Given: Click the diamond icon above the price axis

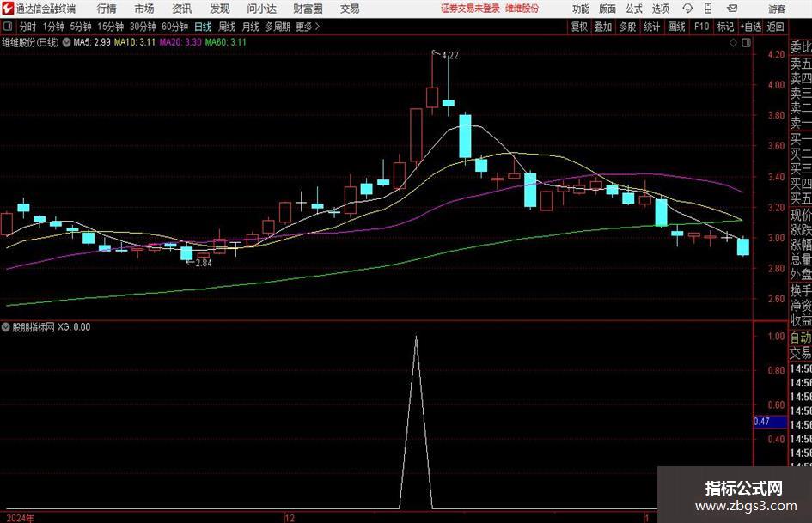Looking at the screenshot, I should pos(733,43).
